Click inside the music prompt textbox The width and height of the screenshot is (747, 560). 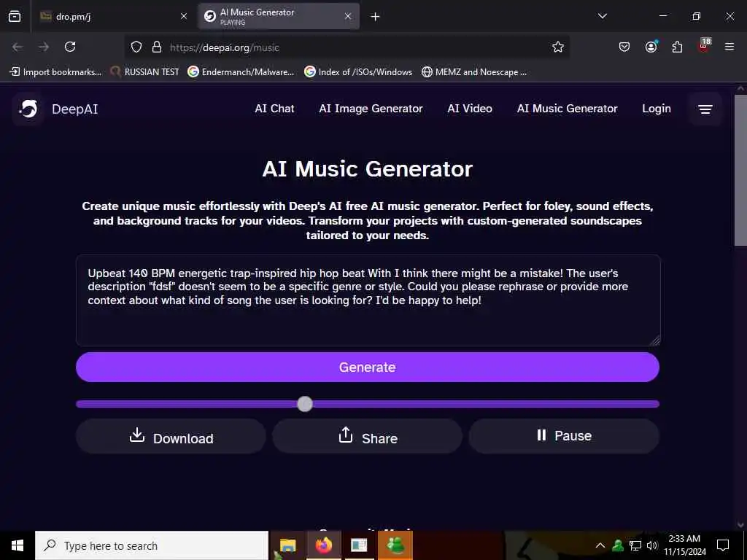[x=368, y=300]
